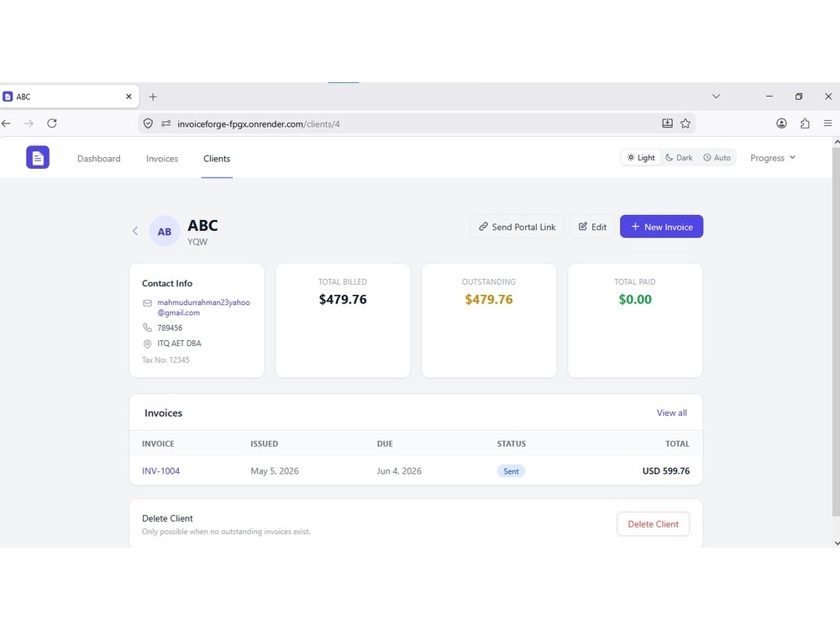Click the envelope icon in Contact Info
This screenshot has width=840, height=630.
tap(147, 303)
